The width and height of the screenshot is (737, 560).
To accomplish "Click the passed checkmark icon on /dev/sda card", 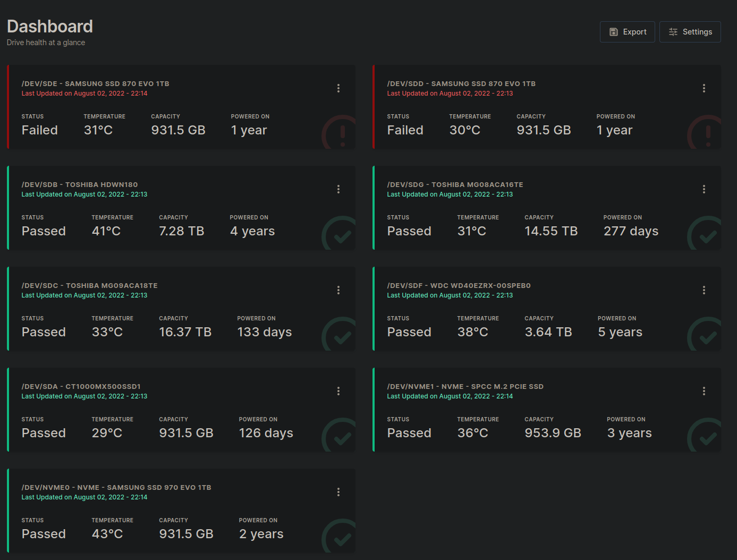I will 339,435.
